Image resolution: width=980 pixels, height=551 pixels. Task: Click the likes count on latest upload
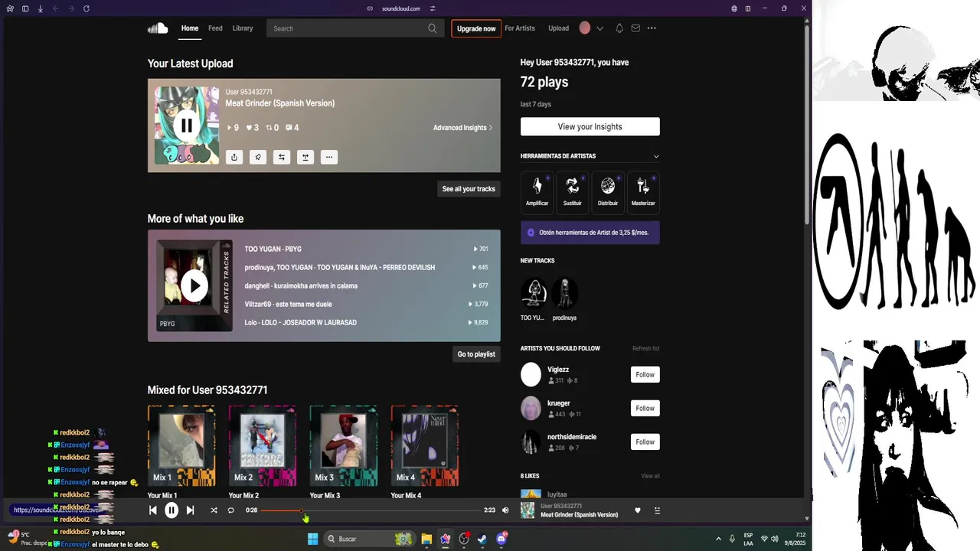point(252,128)
